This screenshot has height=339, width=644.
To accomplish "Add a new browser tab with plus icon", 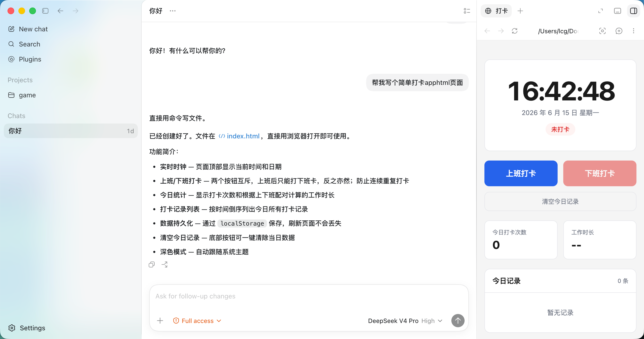I will click(x=520, y=11).
